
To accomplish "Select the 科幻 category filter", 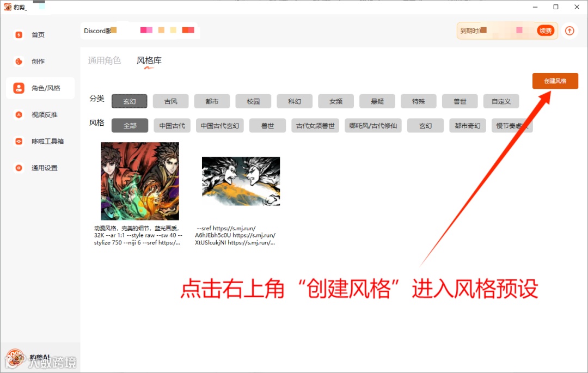I will click(295, 101).
